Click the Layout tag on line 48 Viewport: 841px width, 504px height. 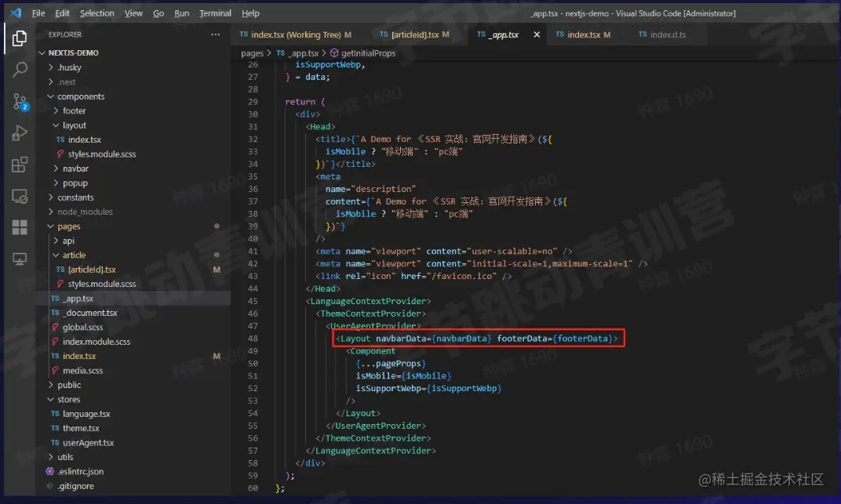tap(355, 339)
